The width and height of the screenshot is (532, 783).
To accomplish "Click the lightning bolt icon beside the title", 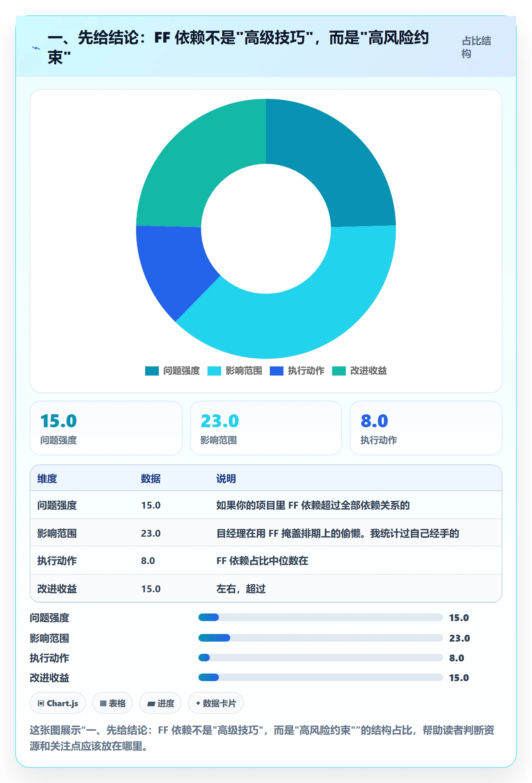I will (x=36, y=48).
